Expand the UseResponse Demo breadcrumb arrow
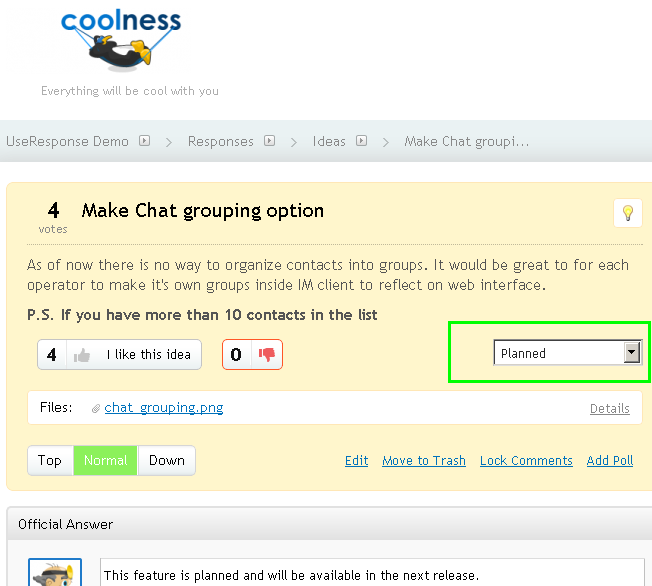The image size is (652, 586). tap(145, 141)
